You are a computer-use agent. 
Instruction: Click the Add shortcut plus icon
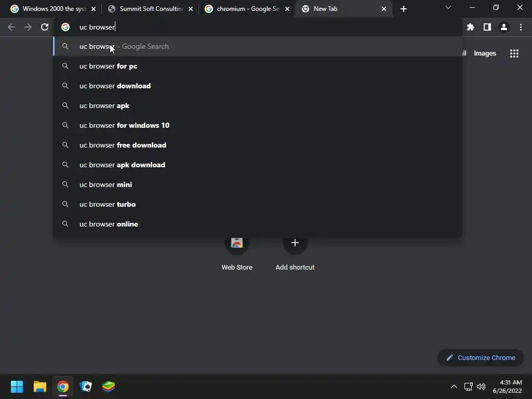(295, 243)
